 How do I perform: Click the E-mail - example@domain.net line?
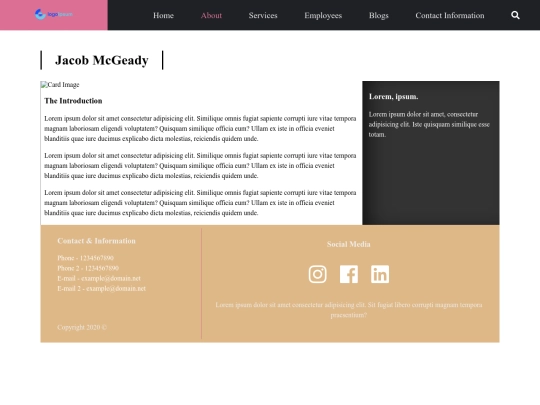(99, 278)
